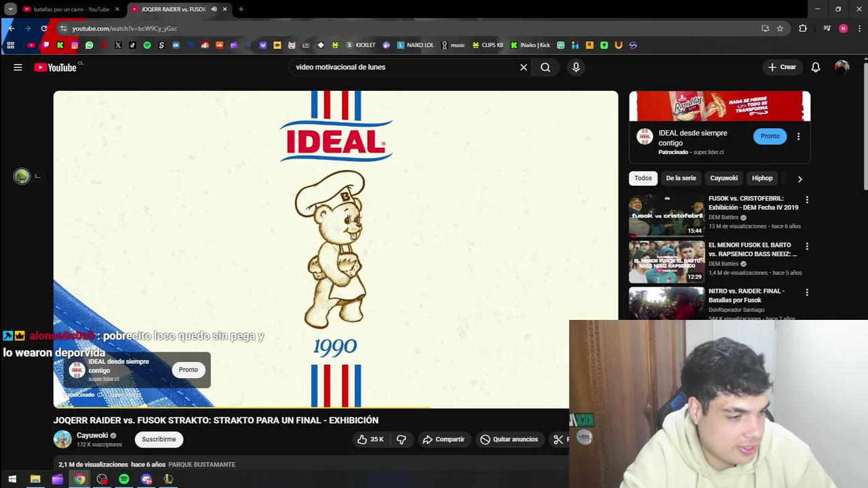This screenshot has height=488, width=868.
Task: Click Pronto on the sidebar IDEAL ad
Action: [770, 136]
